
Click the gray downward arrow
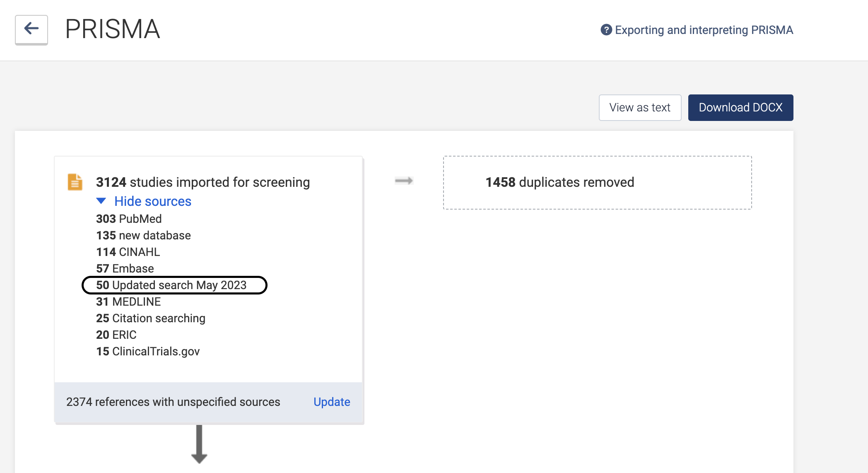click(199, 444)
